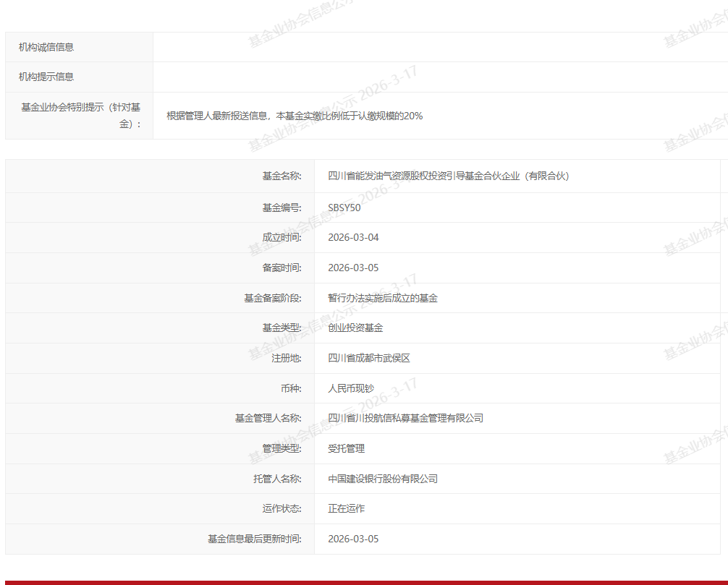Click the filing stage value 暂行办法实施后成立的基金
Viewport: 728px width, 585px height.
[383, 298]
